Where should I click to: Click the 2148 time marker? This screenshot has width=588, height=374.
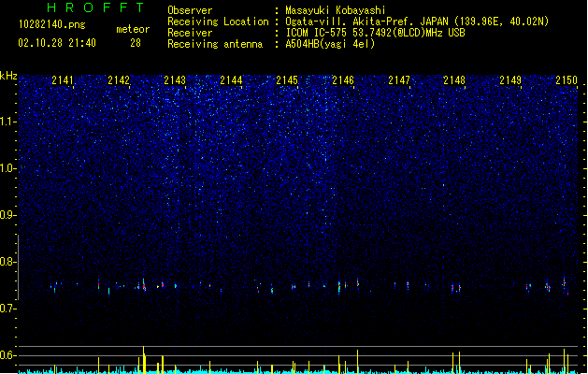point(454,80)
